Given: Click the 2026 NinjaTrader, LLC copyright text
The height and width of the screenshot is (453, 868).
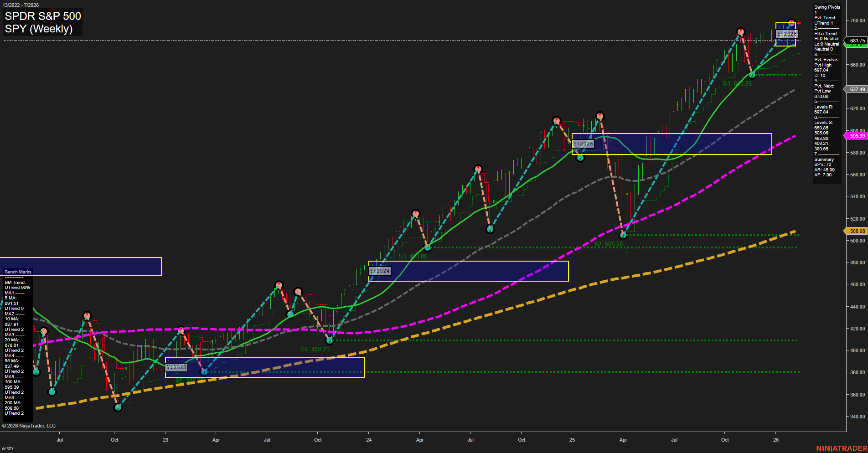Looking at the screenshot, I should [x=30, y=426].
